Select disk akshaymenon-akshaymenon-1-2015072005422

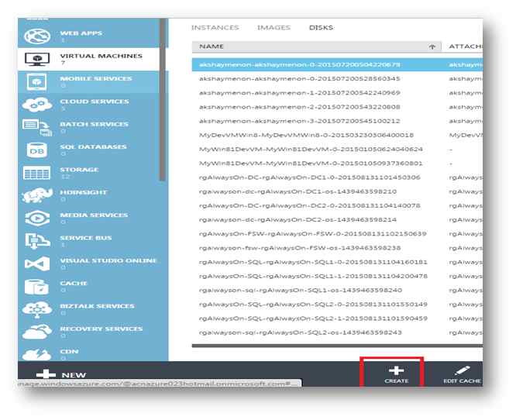coord(300,93)
